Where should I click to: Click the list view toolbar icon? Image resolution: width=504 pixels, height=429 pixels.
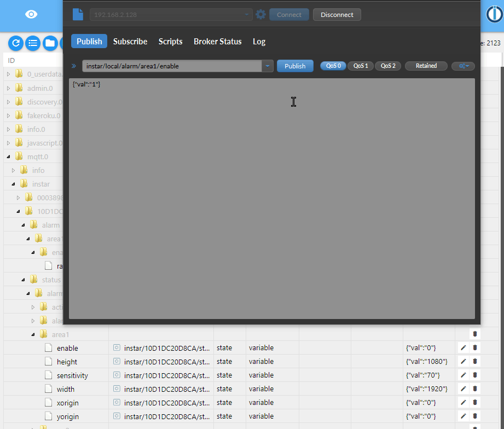point(33,43)
